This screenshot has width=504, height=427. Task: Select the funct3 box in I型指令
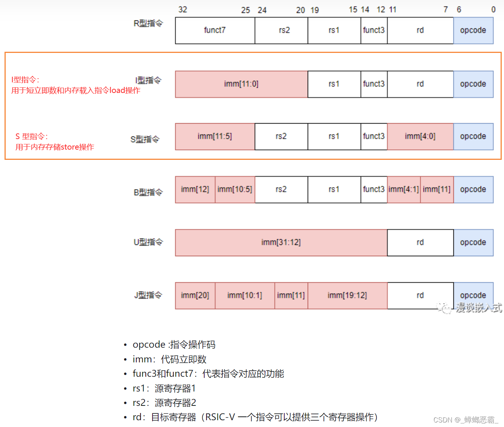click(x=373, y=84)
